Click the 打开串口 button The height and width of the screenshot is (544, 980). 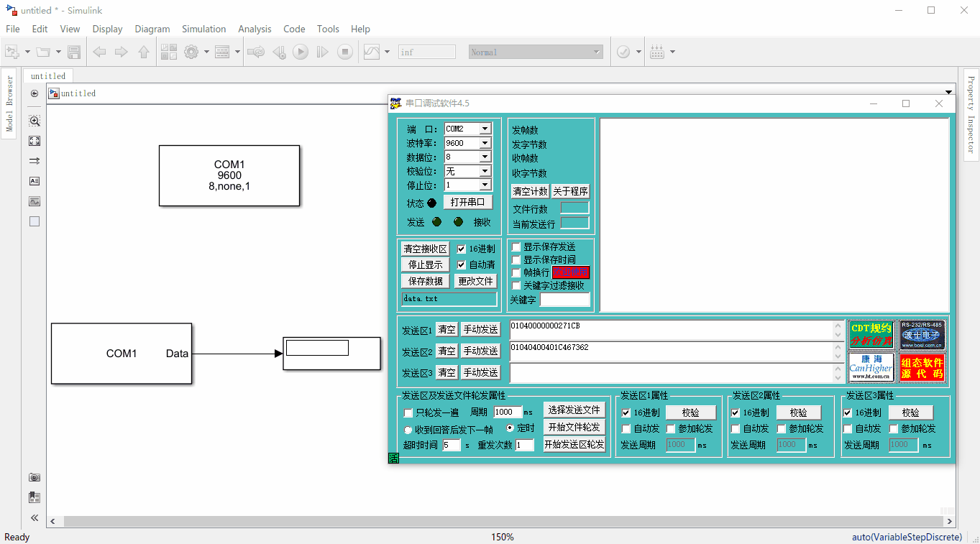tap(467, 202)
